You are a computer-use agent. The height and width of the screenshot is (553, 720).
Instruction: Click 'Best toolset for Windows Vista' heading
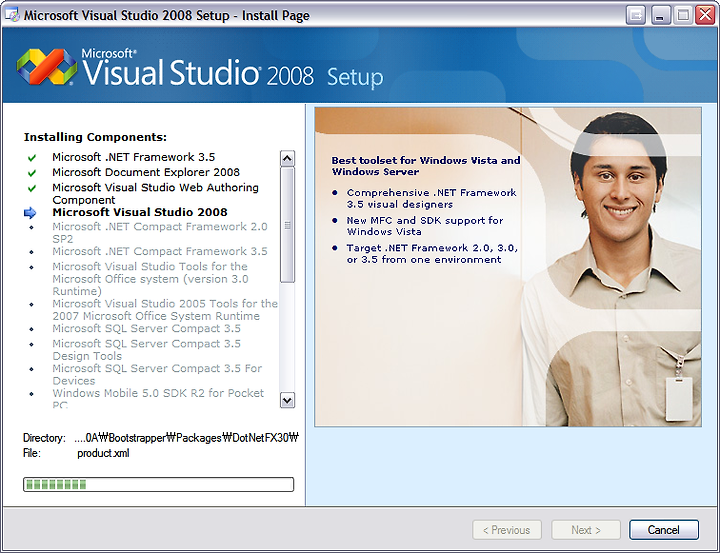pyautogui.click(x=426, y=166)
